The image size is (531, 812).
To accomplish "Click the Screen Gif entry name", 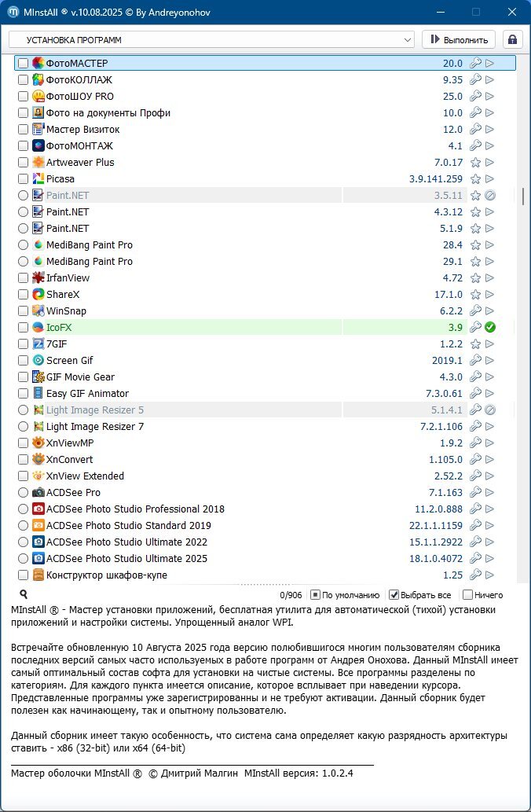I will [x=70, y=361].
